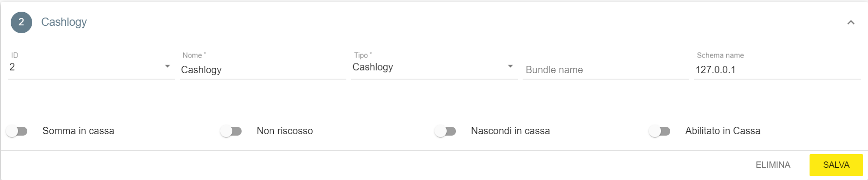Toggle the Non riscosso switch
The height and width of the screenshot is (180, 868).
click(x=231, y=131)
